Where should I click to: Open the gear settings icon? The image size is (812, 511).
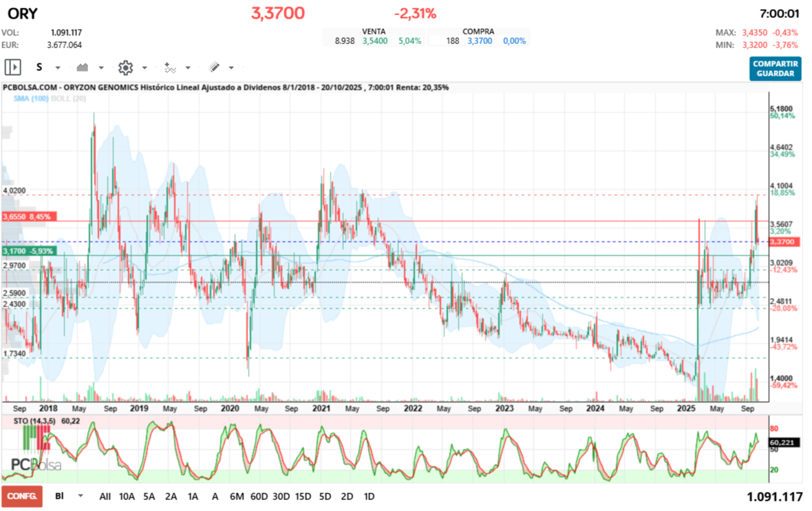pyautogui.click(x=125, y=67)
